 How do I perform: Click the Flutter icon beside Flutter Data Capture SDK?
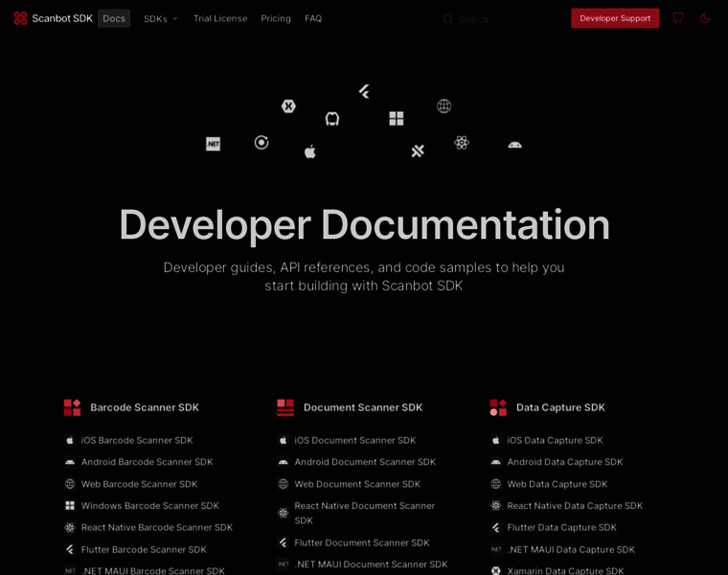496,528
